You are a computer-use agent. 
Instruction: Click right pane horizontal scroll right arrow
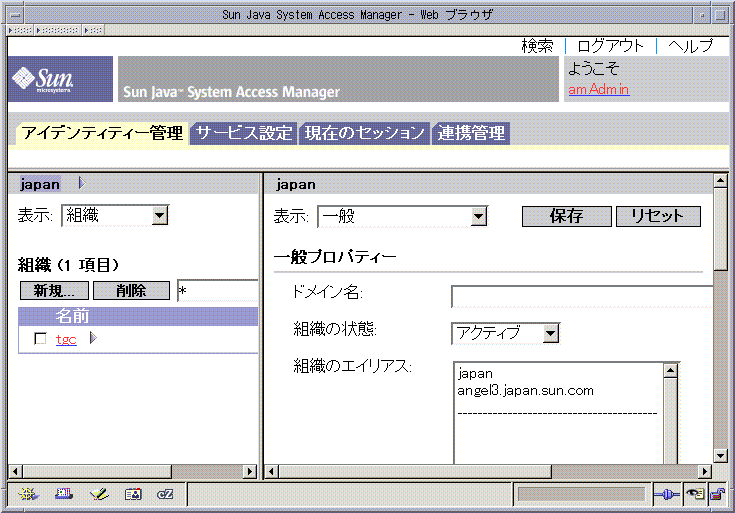pyautogui.click(x=705, y=471)
